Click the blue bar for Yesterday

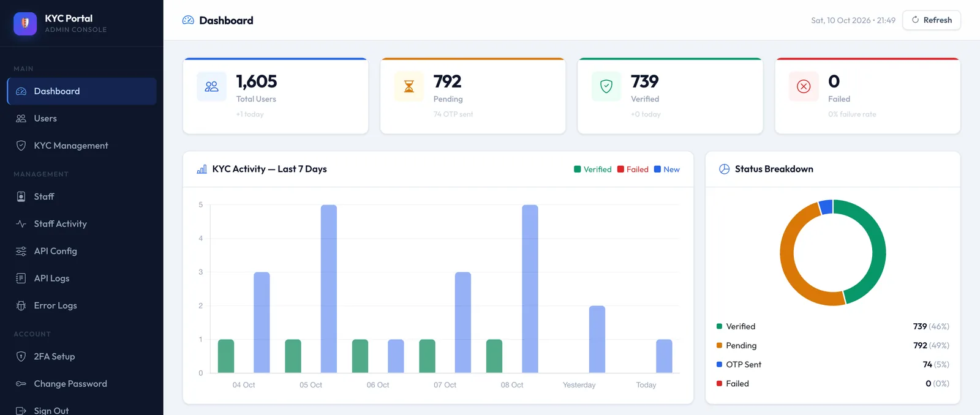[x=597, y=339]
